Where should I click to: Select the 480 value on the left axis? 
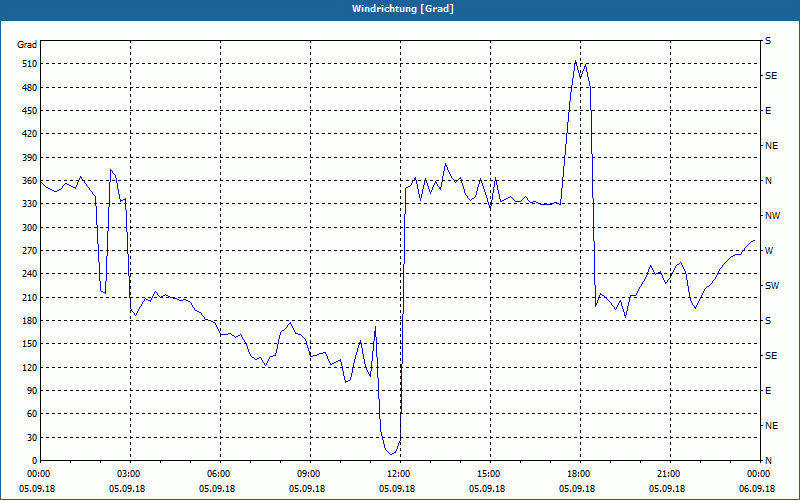point(30,88)
